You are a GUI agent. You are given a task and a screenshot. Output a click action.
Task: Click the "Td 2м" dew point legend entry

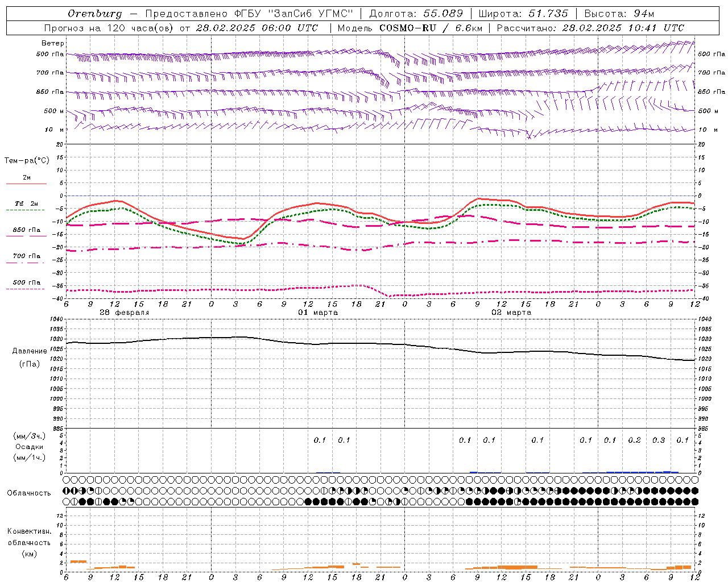pyautogui.click(x=26, y=203)
